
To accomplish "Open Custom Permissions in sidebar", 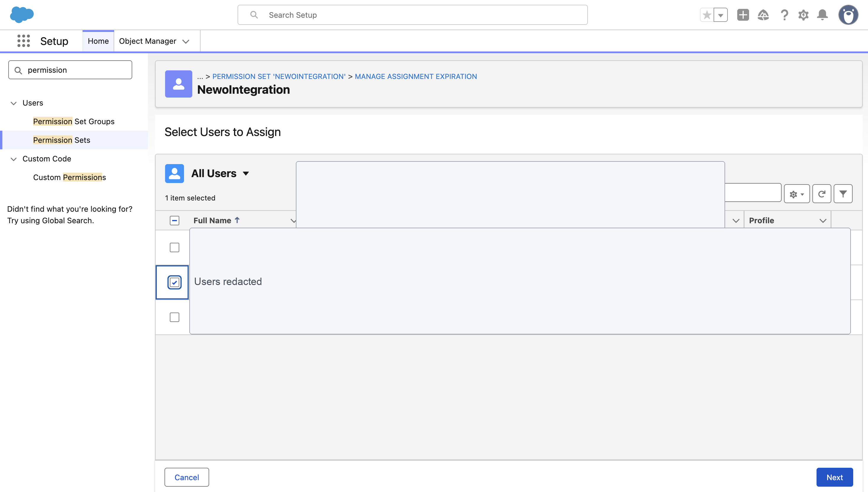I will click(69, 177).
